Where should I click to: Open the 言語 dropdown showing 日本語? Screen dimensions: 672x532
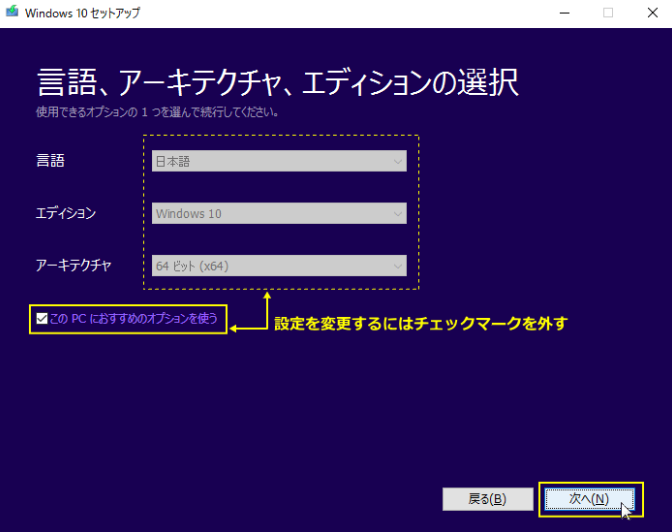(279, 161)
